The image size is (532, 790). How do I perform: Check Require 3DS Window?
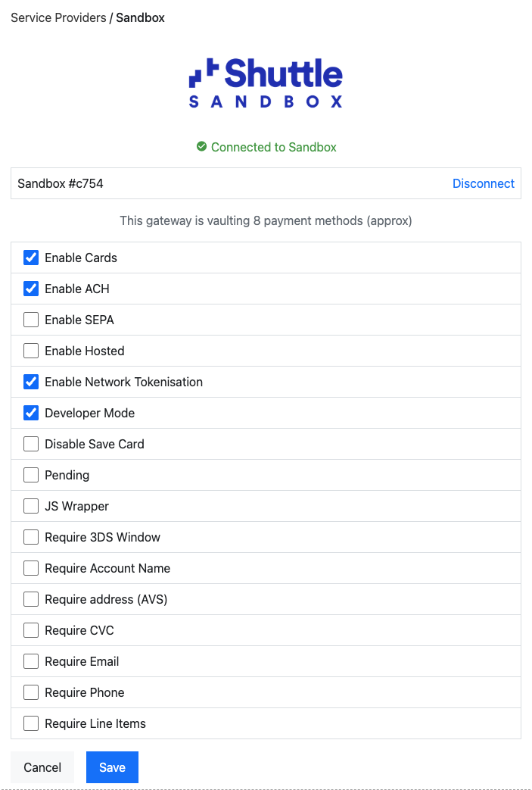tap(31, 537)
